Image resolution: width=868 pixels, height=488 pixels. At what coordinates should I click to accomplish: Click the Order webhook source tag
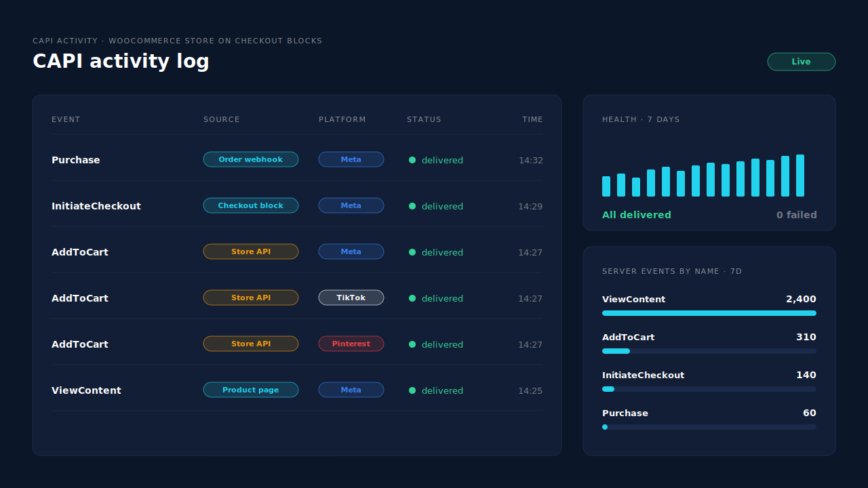click(251, 159)
